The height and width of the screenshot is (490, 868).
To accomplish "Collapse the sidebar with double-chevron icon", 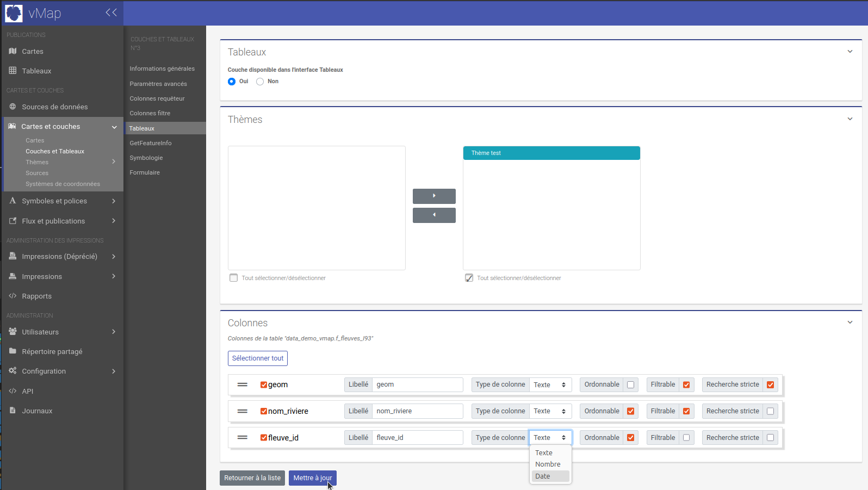I will click(111, 13).
